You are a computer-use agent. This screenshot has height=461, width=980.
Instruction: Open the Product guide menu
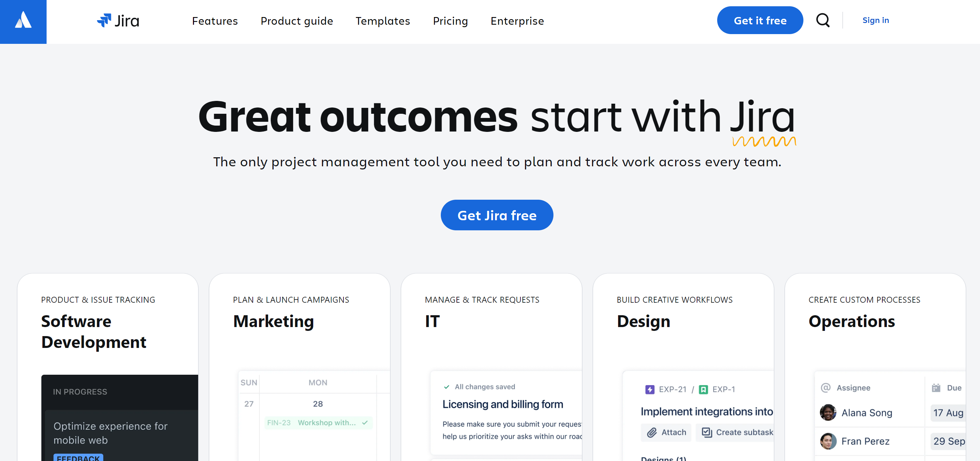tap(297, 21)
